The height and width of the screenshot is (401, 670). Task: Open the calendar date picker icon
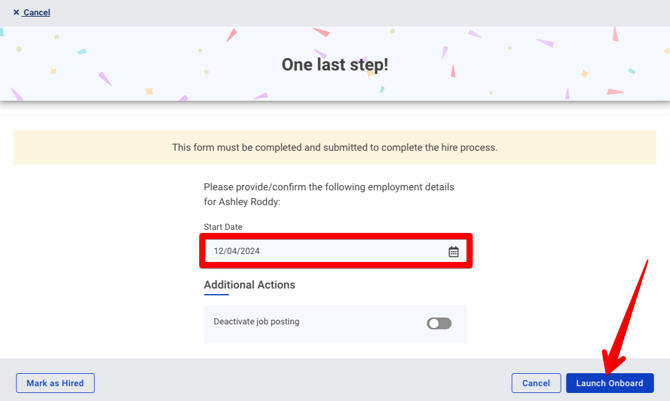point(453,252)
